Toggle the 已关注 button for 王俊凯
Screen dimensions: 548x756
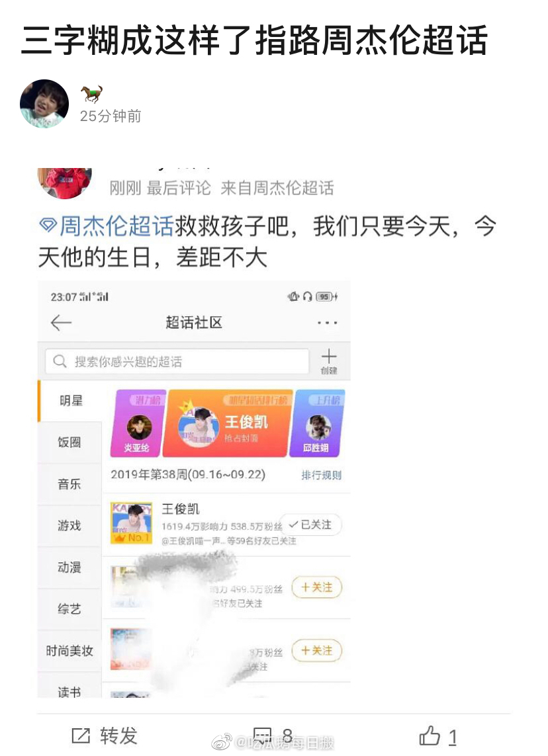(310, 525)
